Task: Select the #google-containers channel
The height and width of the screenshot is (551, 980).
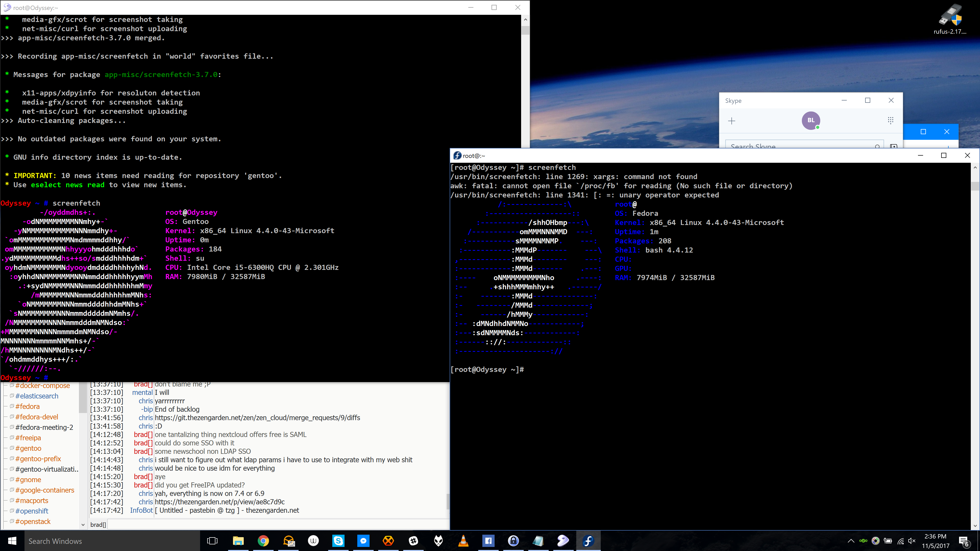Action: pos(44,490)
